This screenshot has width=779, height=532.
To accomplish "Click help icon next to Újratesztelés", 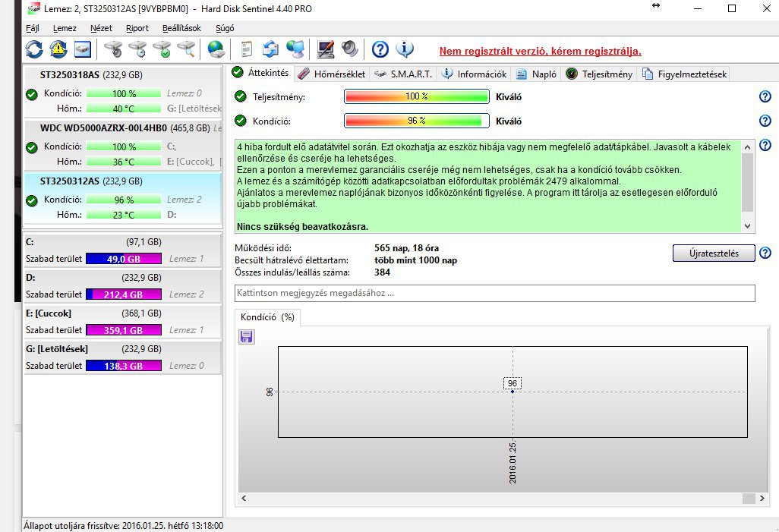I will click(x=765, y=253).
